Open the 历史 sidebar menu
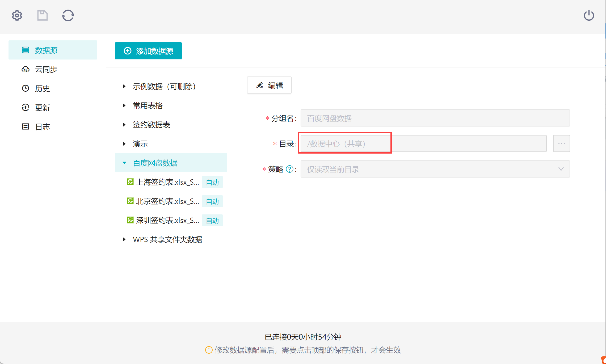 42,88
